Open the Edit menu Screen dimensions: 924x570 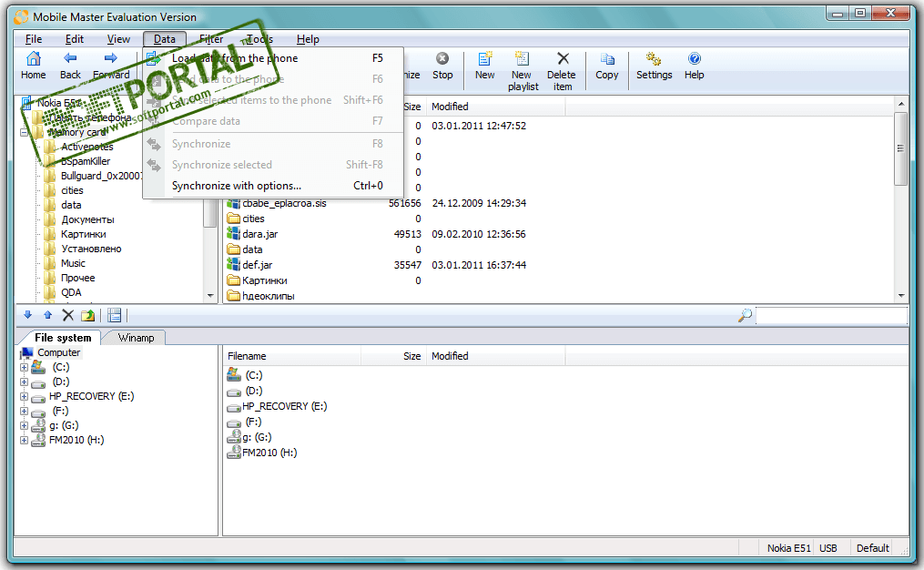(75, 39)
